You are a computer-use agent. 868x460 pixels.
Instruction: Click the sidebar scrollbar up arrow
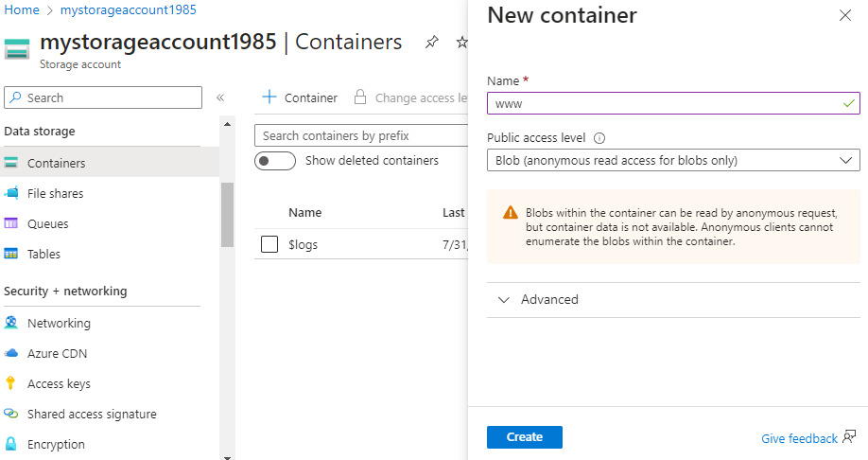227,124
